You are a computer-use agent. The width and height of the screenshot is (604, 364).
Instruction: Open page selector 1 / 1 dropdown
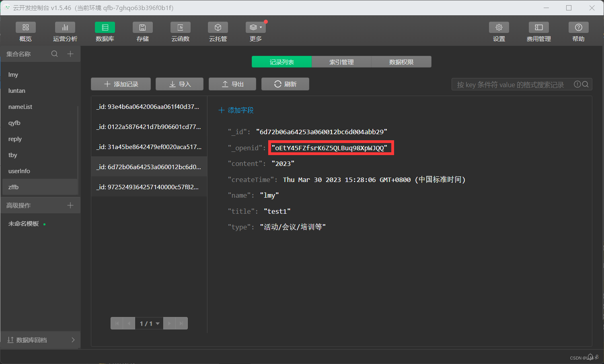tap(149, 323)
